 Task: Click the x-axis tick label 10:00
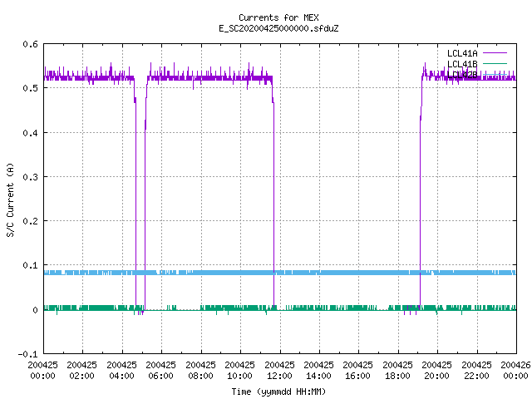[239, 376]
